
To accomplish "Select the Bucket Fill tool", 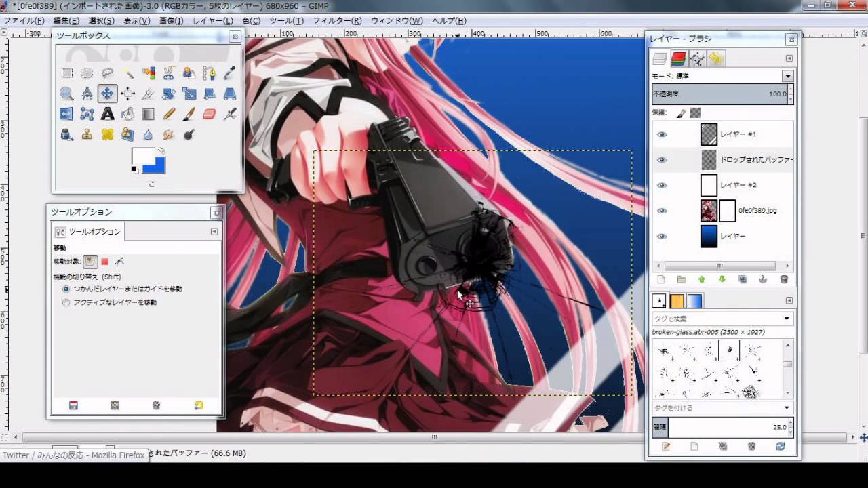I will tap(127, 114).
